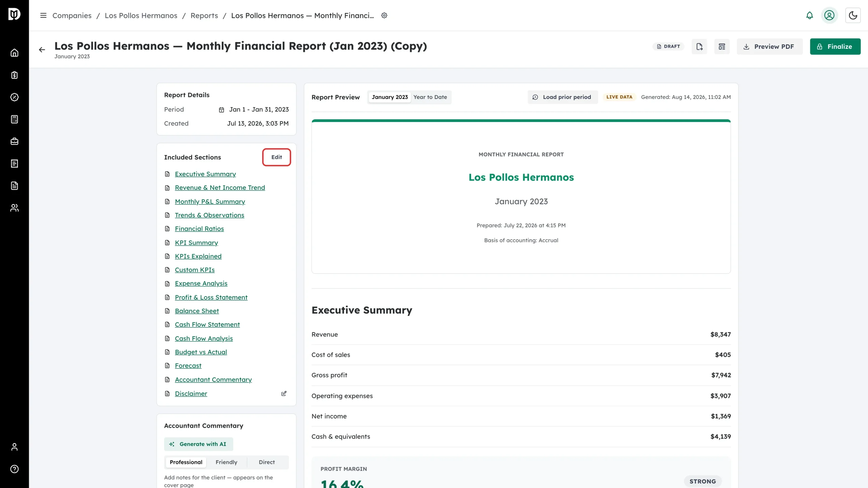Screen dimensions: 868x488
Task: Click the layout template icon button
Action: pyautogui.click(x=722, y=46)
